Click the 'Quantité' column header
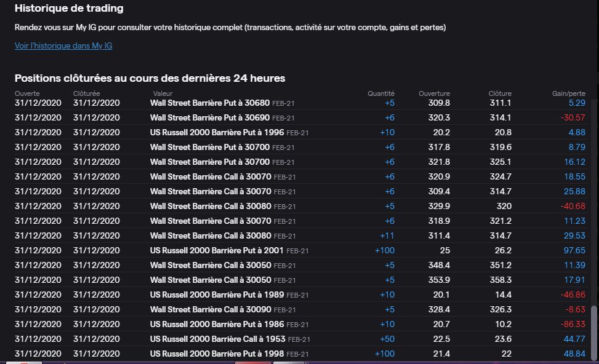The width and height of the screenshot is (599, 364). pyautogui.click(x=381, y=93)
